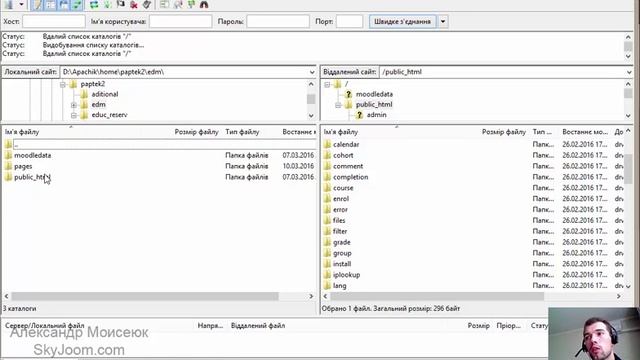Open the quick connect history dropdown arrow

tap(443, 21)
